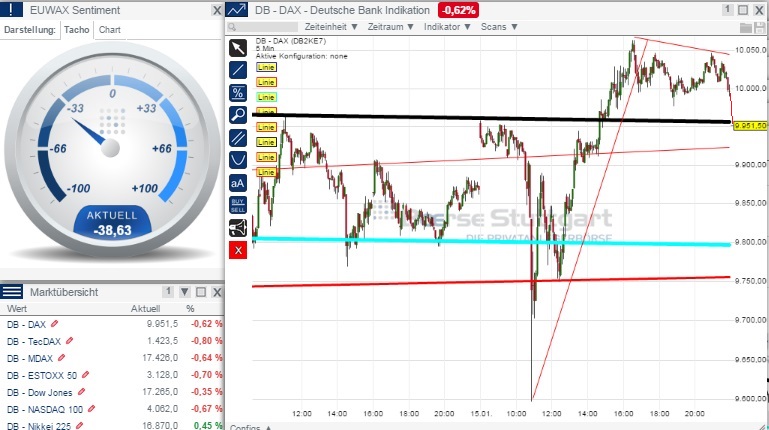
Task: Select the percent measurement tool
Action: tap(238, 93)
